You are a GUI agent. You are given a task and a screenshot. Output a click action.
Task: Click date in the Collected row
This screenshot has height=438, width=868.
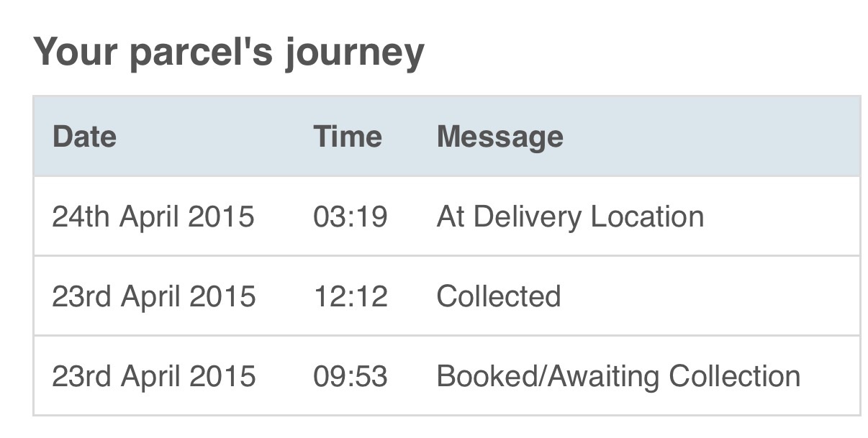click(154, 296)
